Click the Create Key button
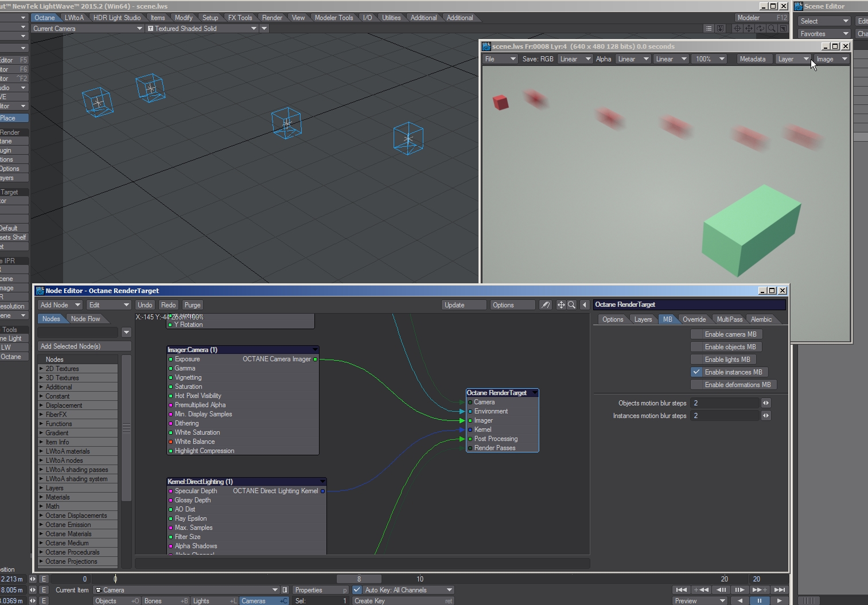The width and height of the screenshot is (868, 605). coord(403,601)
